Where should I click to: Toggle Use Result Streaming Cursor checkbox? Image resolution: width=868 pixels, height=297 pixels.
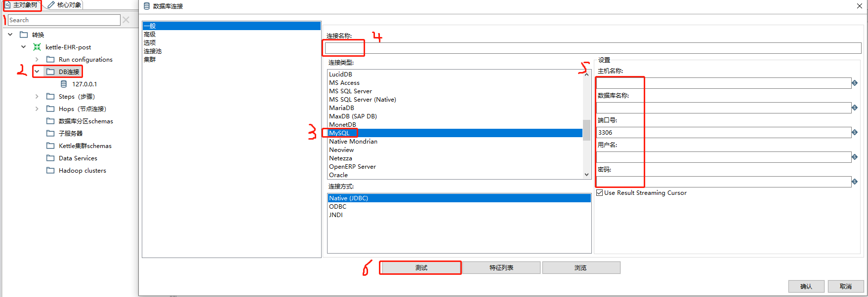[599, 193]
